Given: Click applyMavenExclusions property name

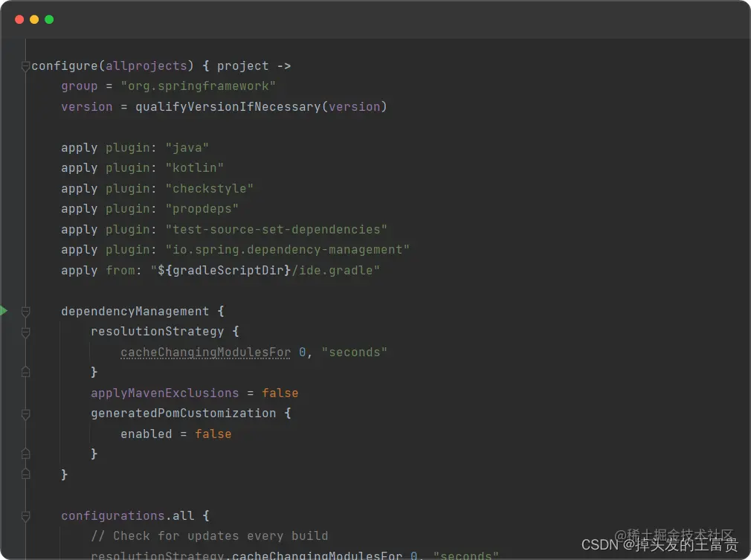Looking at the screenshot, I should (x=165, y=393).
